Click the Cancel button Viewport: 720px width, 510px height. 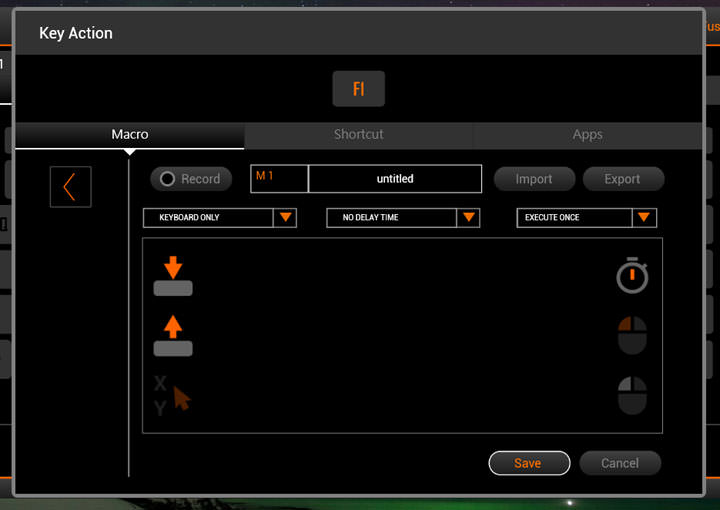click(x=620, y=463)
